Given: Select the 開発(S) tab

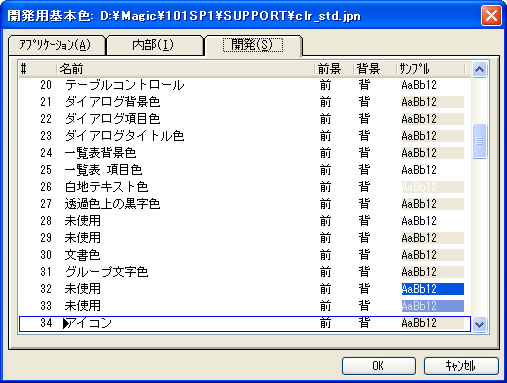Looking at the screenshot, I should pyautogui.click(x=253, y=45).
